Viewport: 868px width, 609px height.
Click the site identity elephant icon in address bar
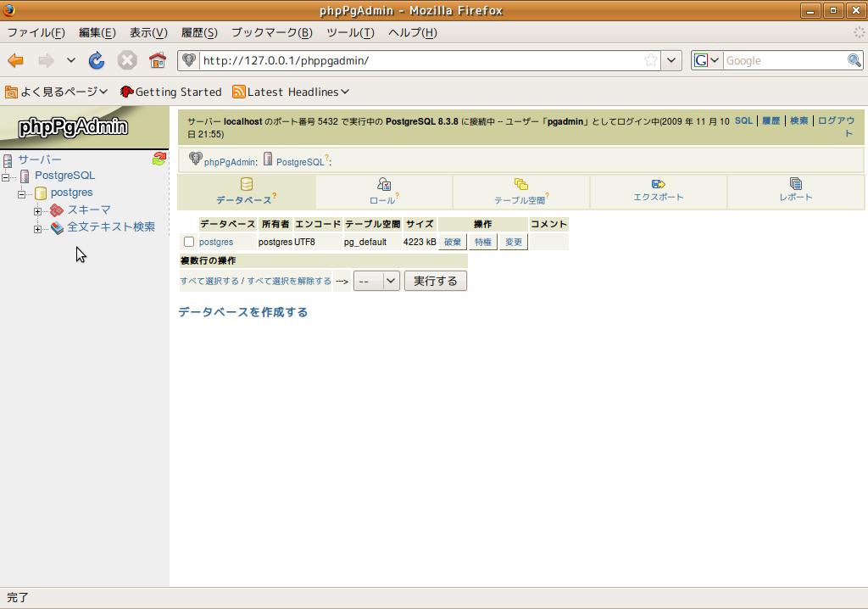tap(189, 60)
